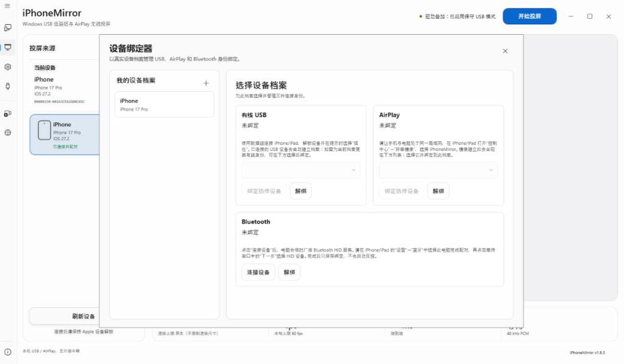
Task: Click the 驱动叠加 USB mode status text
Action: click(x=460, y=16)
